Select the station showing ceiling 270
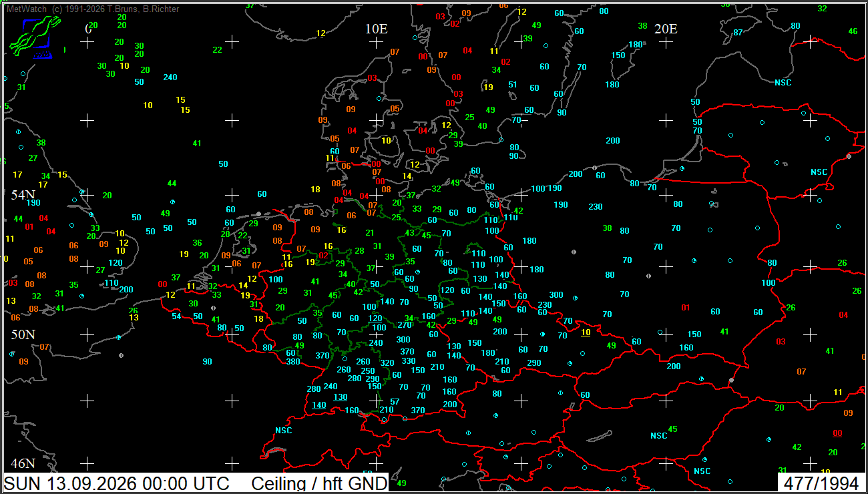Image resolution: width=868 pixels, height=494 pixels. coord(405,325)
